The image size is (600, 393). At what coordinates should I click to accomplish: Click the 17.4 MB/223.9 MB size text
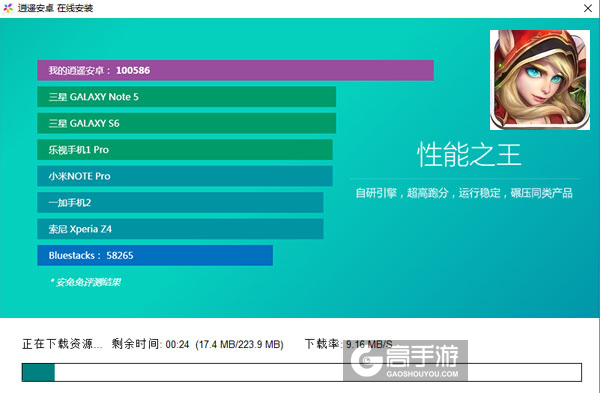240,344
